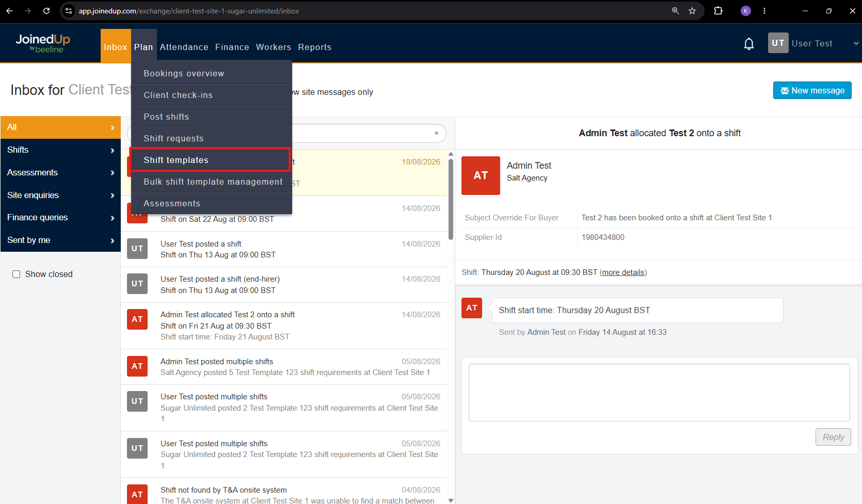Click AT avatar on posted multiple shifts message
The height and width of the screenshot is (504, 862).
click(x=137, y=366)
